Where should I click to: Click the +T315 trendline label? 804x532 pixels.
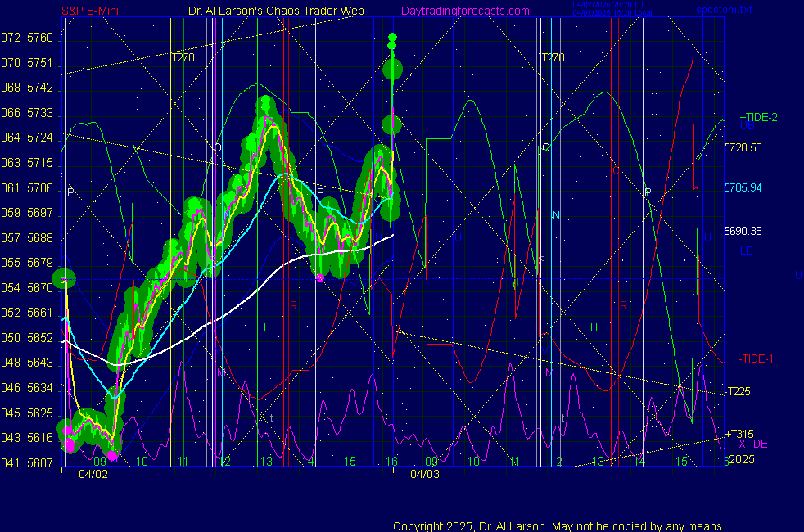[739, 434]
